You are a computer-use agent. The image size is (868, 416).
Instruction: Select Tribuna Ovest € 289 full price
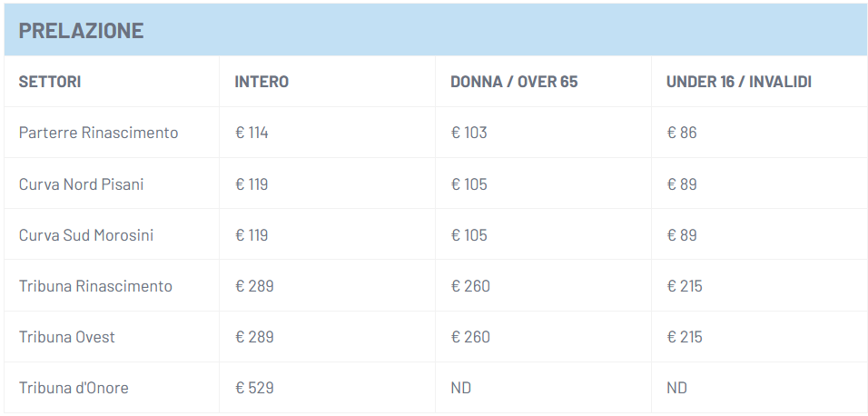[254, 337]
